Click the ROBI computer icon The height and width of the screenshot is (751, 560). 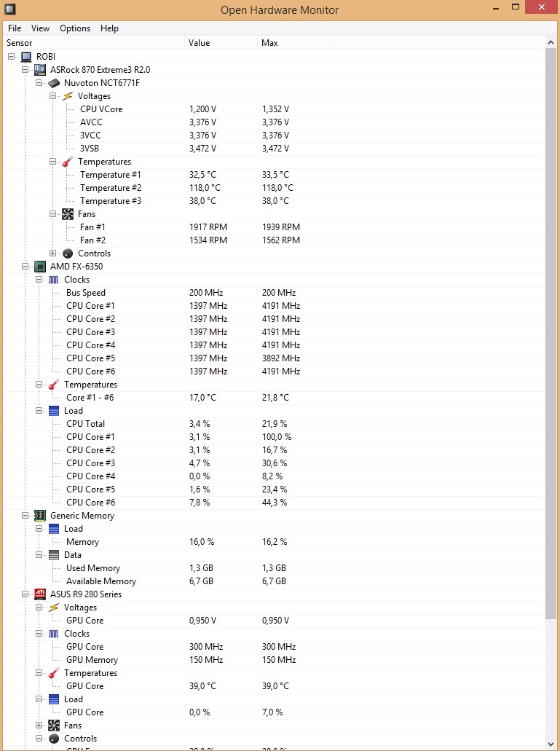click(25, 57)
